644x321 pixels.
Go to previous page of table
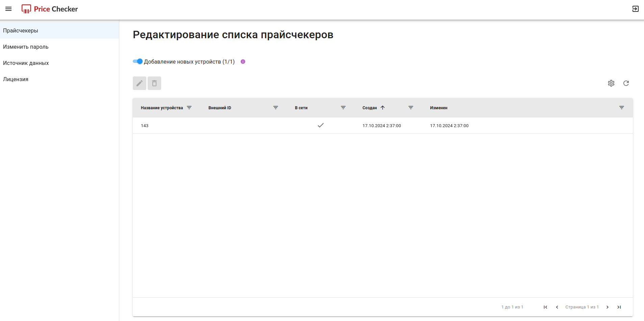[557, 307]
